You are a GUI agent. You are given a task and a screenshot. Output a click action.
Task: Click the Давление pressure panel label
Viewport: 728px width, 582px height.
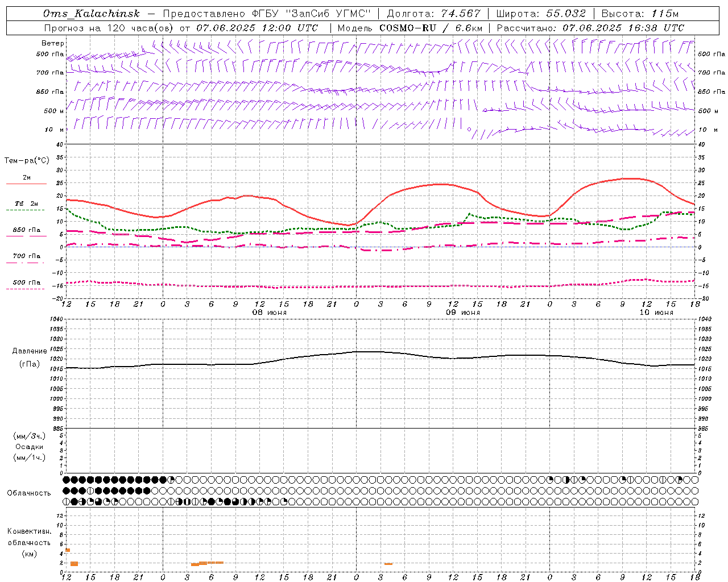(x=30, y=351)
